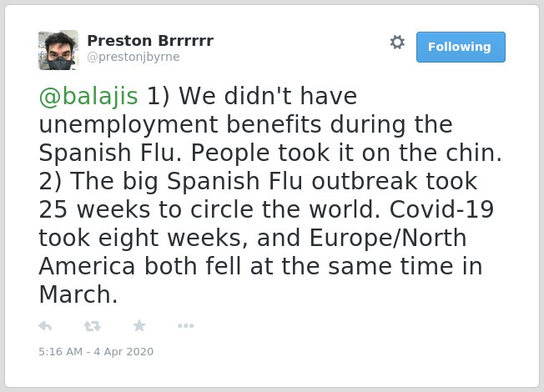The height and width of the screenshot is (392, 544).
Task: Open more options via the three-dots icon
Action: pos(185,326)
